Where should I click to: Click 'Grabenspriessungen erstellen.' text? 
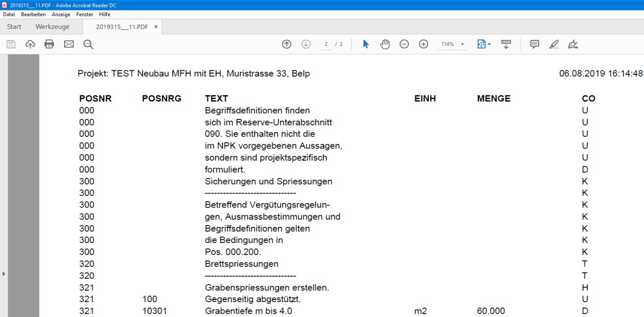point(267,287)
